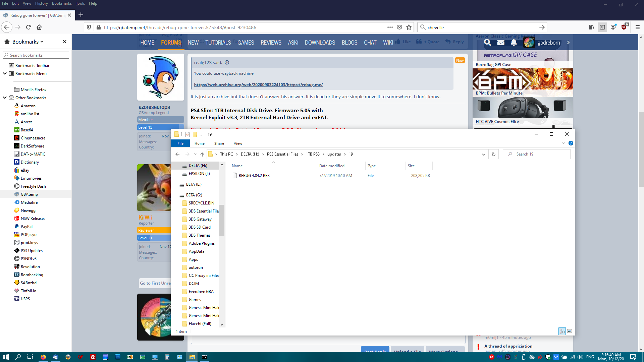Open GBAtemp notification bell alerts
The width and height of the screenshot is (644, 362).
[514, 43]
